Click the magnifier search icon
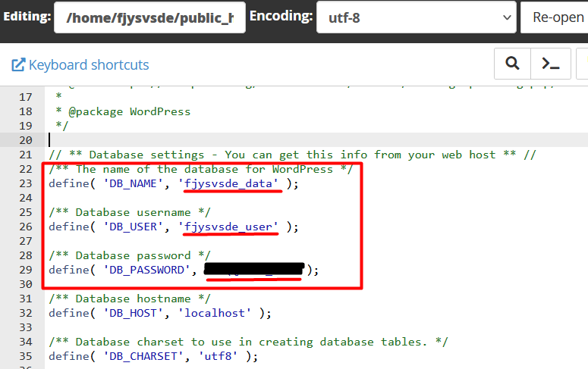This screenshot has width=588, height=369. 512,64
